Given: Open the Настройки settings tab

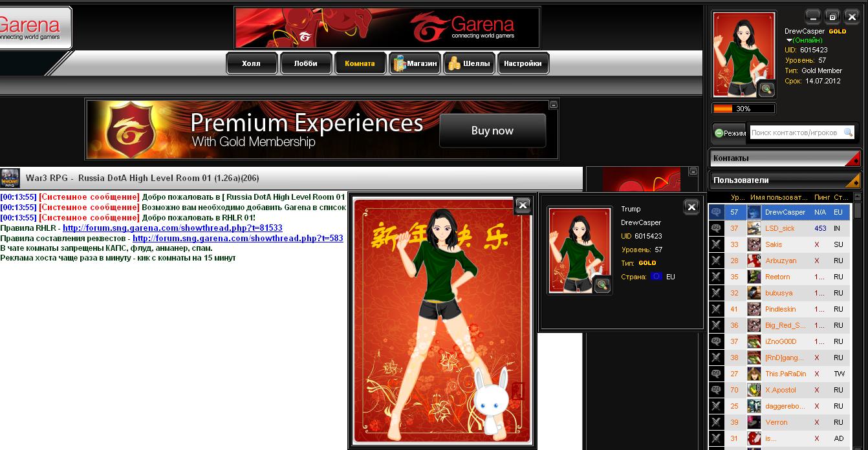Looking at the screenshot, I should pyautogui.click(x=523, y=63).
